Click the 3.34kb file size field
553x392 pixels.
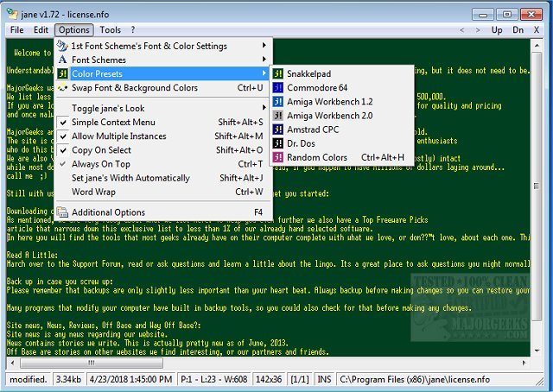[x=68, y=379]
